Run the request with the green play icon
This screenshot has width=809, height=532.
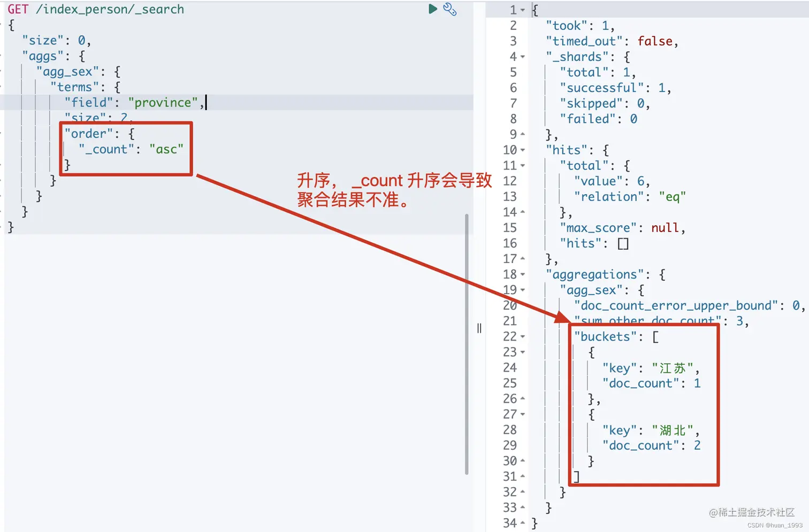click(x=433, y=9)
